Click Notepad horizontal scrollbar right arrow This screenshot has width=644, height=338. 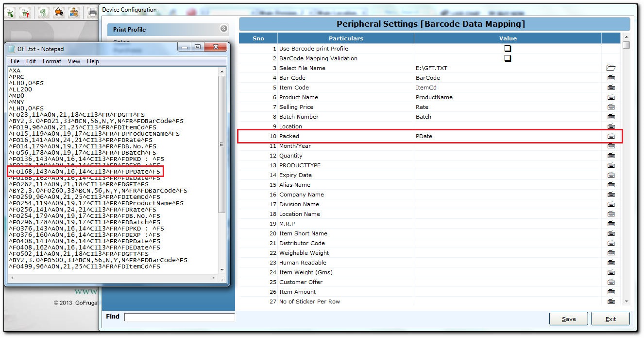(214, 278)
